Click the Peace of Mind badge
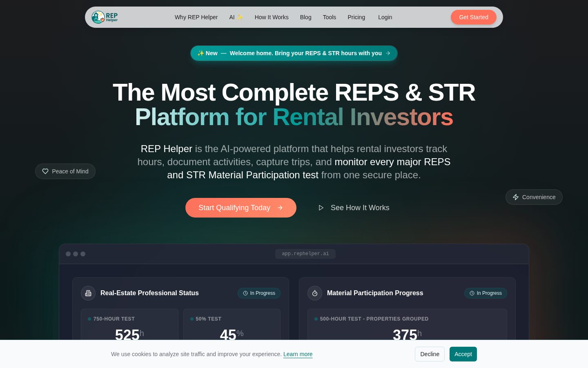Viewport: 588px width, 368px height. point(65,171)
